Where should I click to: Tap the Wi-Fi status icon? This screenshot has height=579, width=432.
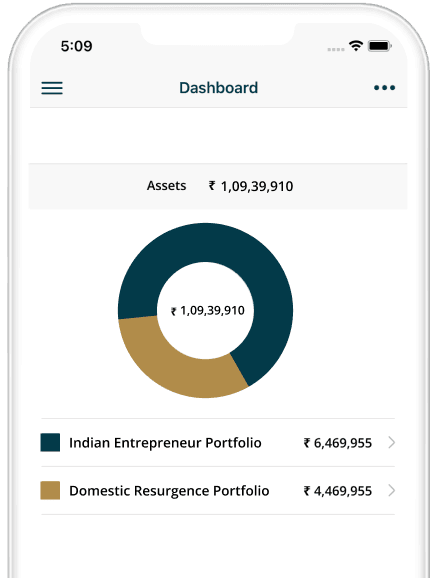(356, 46)
